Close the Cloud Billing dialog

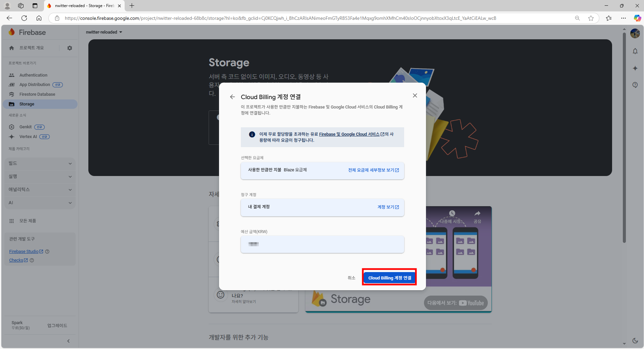tap(415, 95)
